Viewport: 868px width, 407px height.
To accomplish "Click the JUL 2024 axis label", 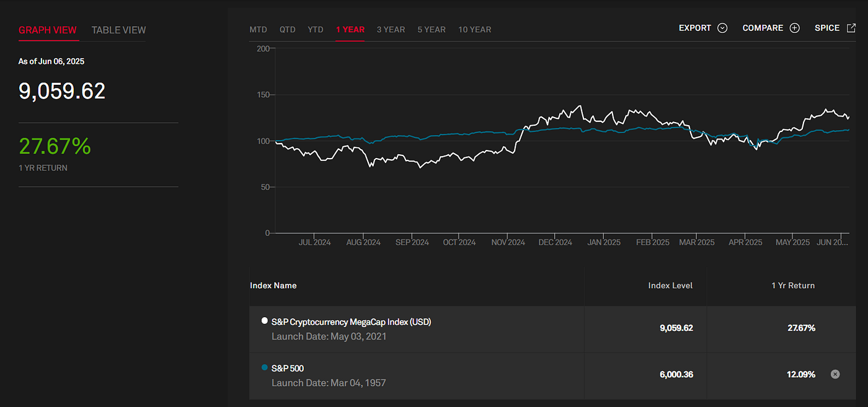I will [x=314, y=242].
